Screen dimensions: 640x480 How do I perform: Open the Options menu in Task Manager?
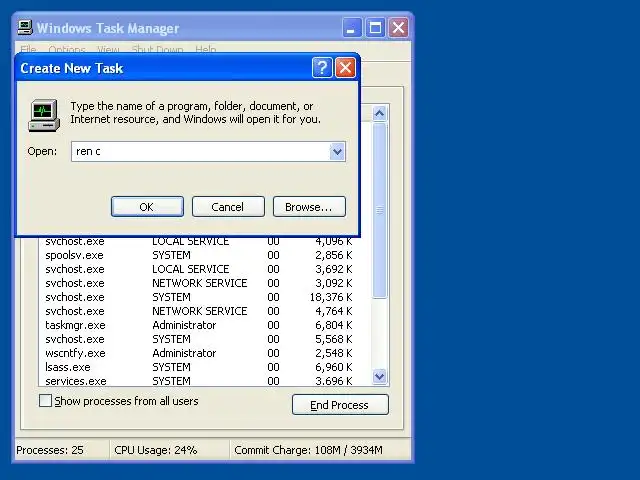(67, 50)
